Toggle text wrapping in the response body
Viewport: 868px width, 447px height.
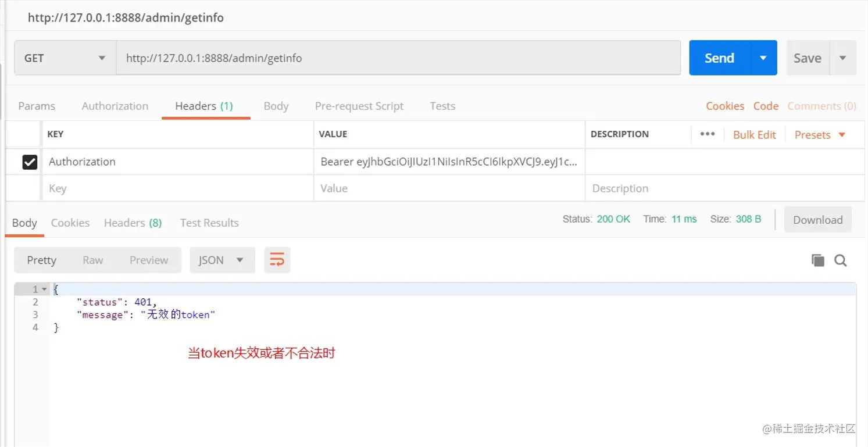tap(277, 260)
